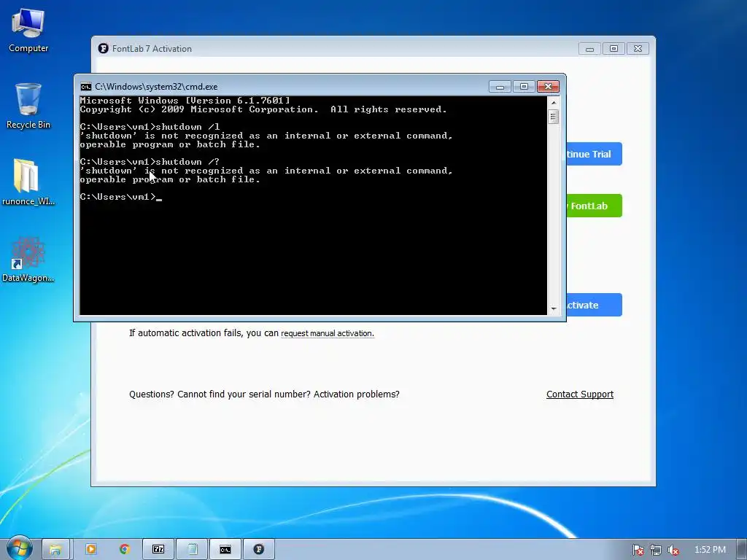
Task: Close the cmd.exe window
Action: (x=548, y=87)
